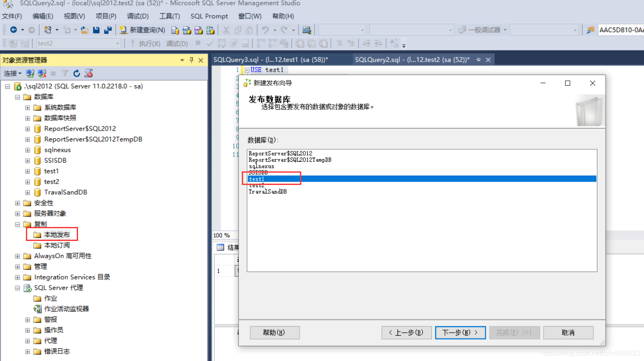644x361 pixels.
Task: Click the disconnect server icon
Action: click(42, 73)
